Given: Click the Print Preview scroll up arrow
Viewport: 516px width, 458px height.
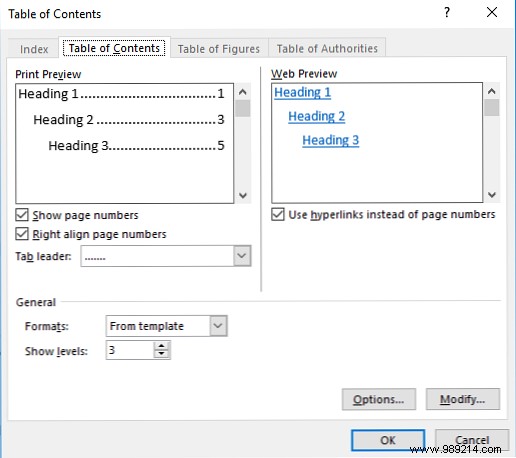Looking at the screenshot, I should (243, 92).
